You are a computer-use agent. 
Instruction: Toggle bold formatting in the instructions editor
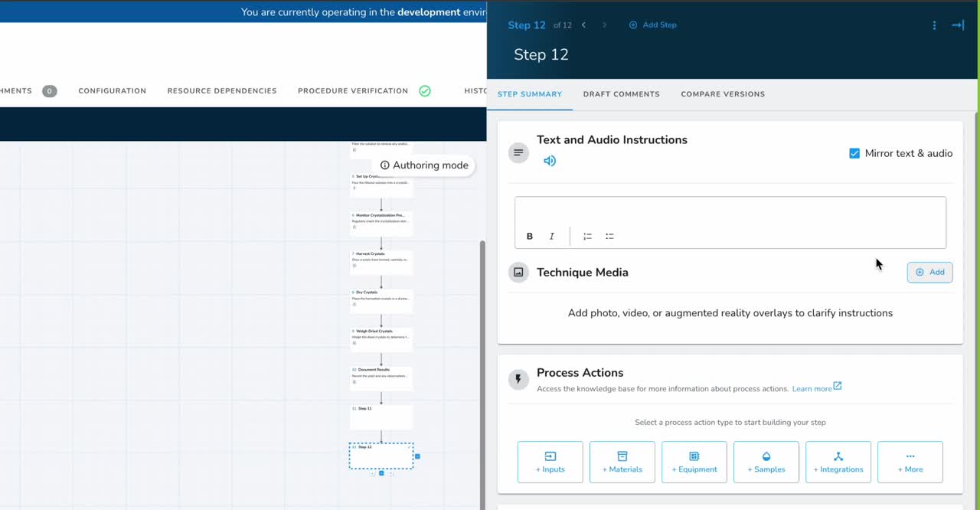(x=529, y=237)
